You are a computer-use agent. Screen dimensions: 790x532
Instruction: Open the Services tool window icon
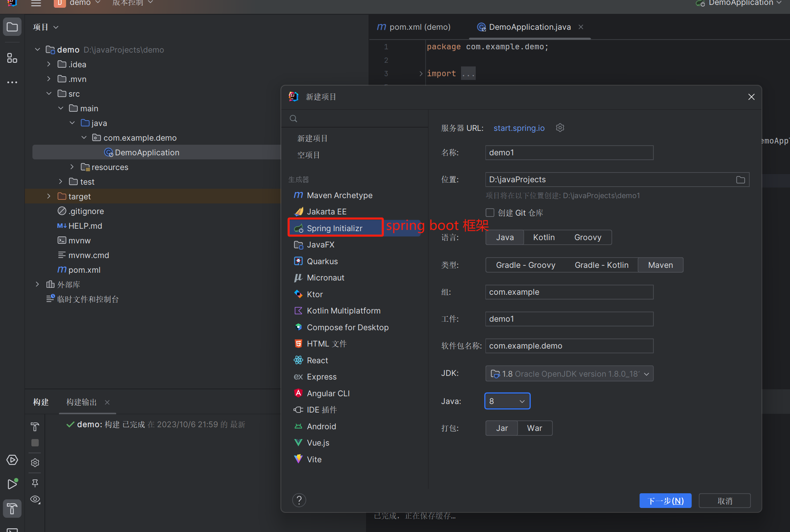click(12, 460)
